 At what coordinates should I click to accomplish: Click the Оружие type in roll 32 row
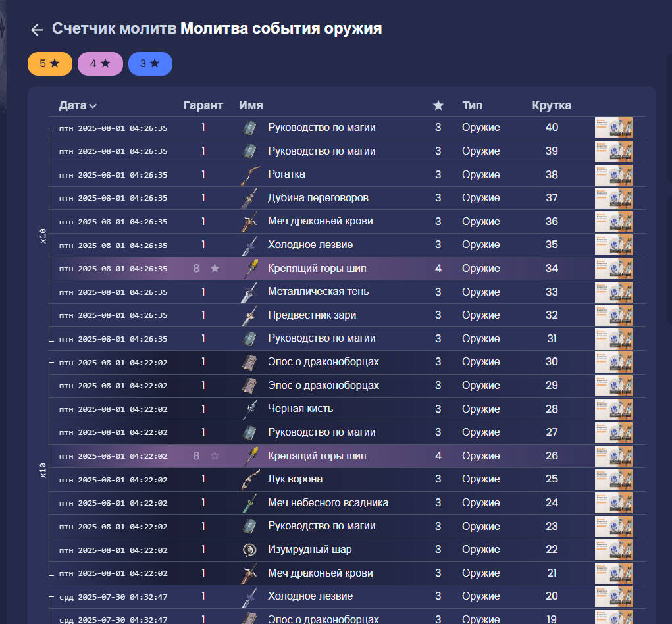(x=481, y=315)
